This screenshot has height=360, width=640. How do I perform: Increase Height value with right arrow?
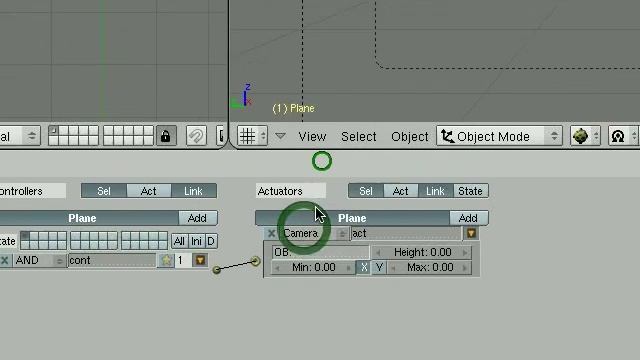point(465,253)
